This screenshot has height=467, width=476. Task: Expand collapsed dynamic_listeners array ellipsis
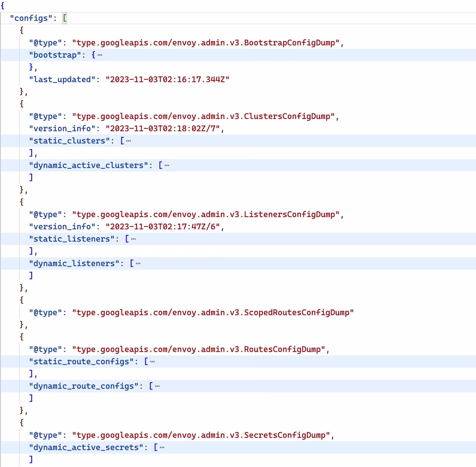(x=138, y=264)
